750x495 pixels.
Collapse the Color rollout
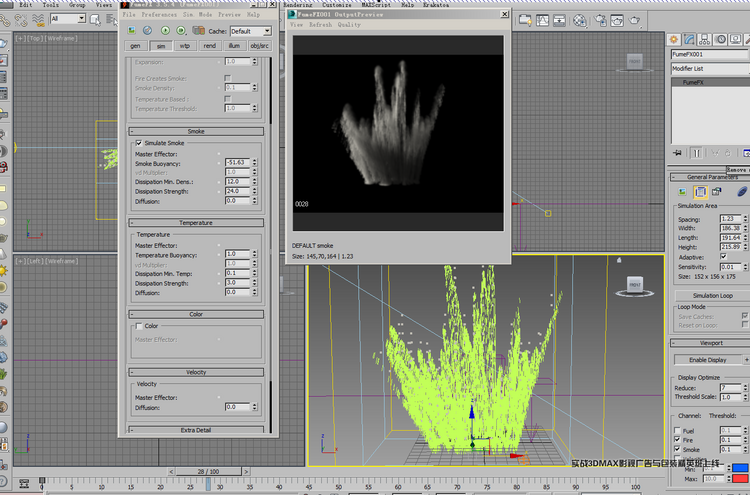(196, 314)
